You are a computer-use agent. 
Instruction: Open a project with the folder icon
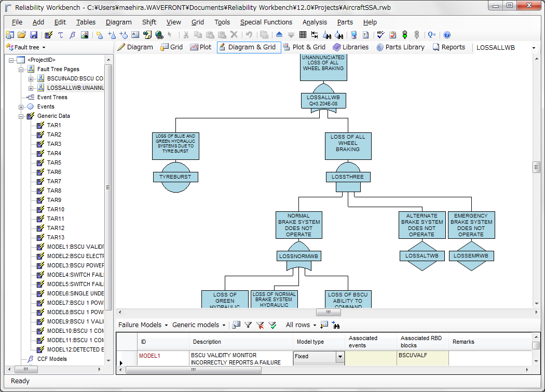(x=22, y=35)
